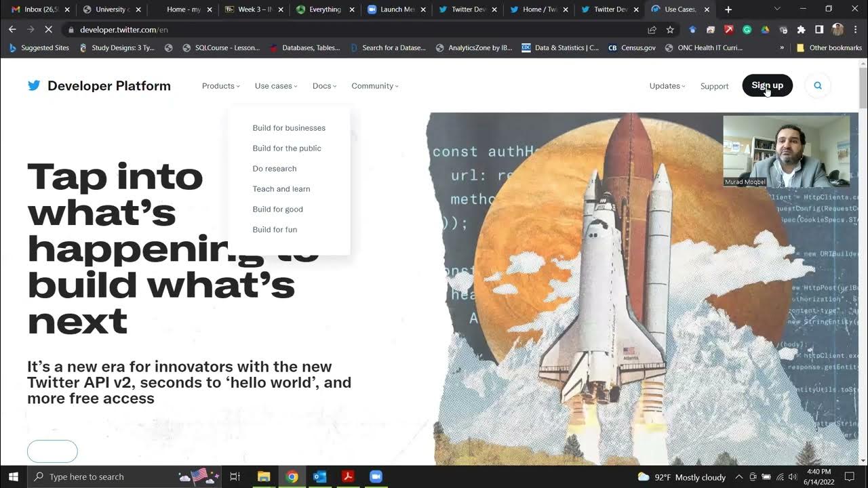Image resolution: width=868 pixels, height=488 pixels.
Task: Show hidden system tray icons
Action: [738, 477]
